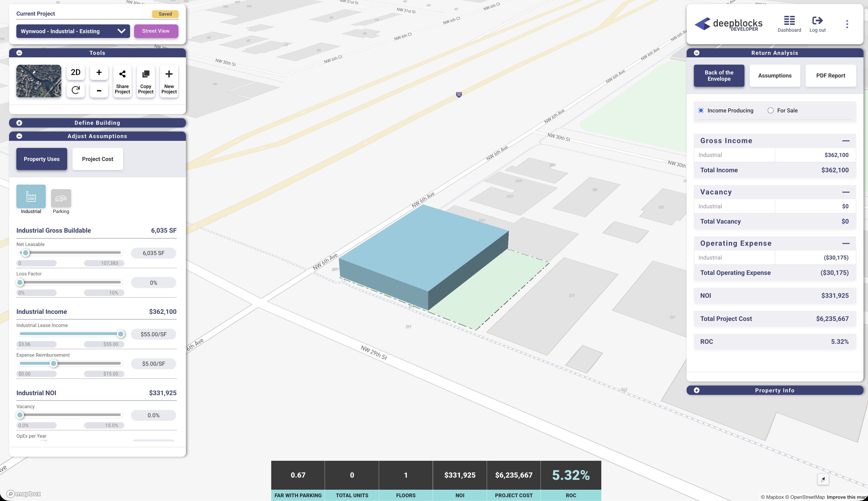868x501 pixels.
Task: Click the Total Operating Expense row
Action: (x=774, y=273)
